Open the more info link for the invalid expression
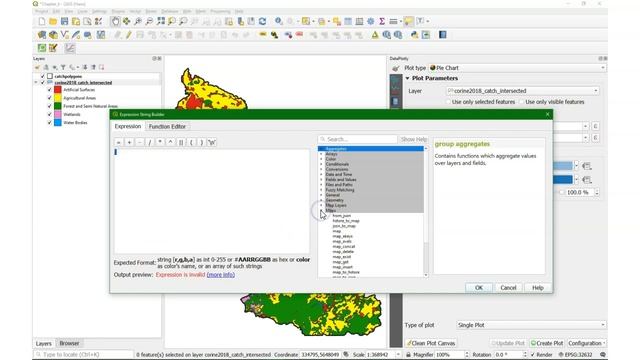Viewport: 640px width, 360px height. click(x=221, y=275)
